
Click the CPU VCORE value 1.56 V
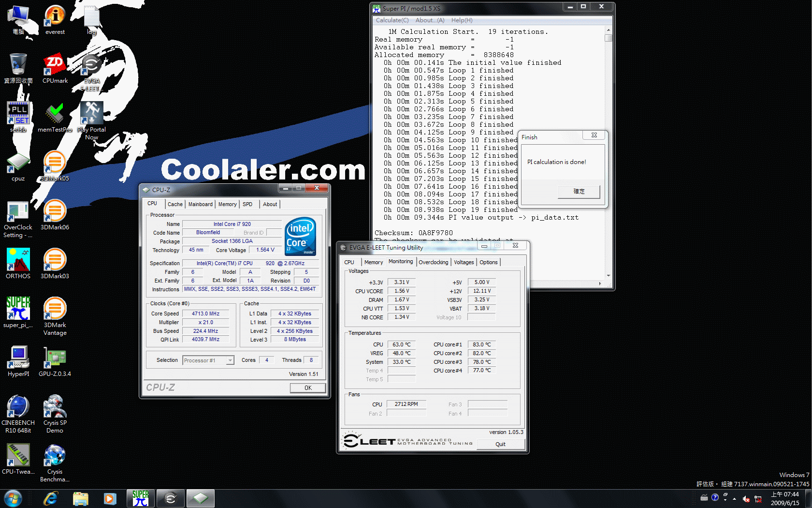401,291
